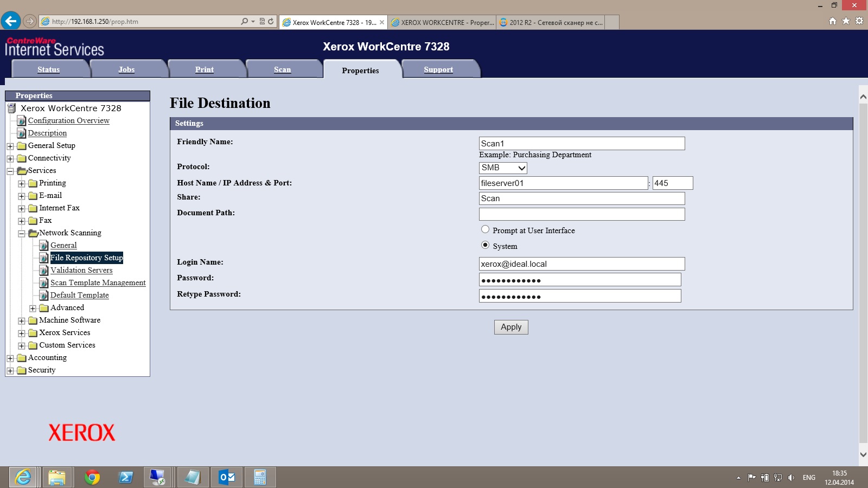Open browser Tools gear icon
Image resolution: width=868 pixels, height=488 pixels.
tap(859, 21)
